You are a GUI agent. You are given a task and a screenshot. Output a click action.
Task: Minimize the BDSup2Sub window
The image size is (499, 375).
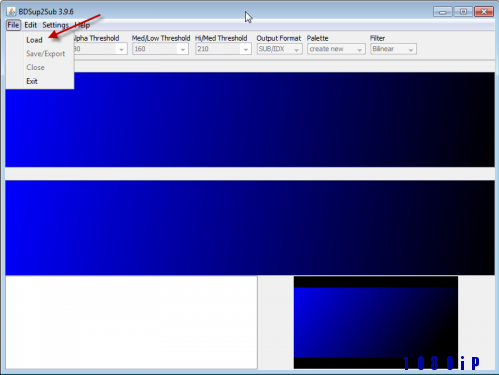443,12
